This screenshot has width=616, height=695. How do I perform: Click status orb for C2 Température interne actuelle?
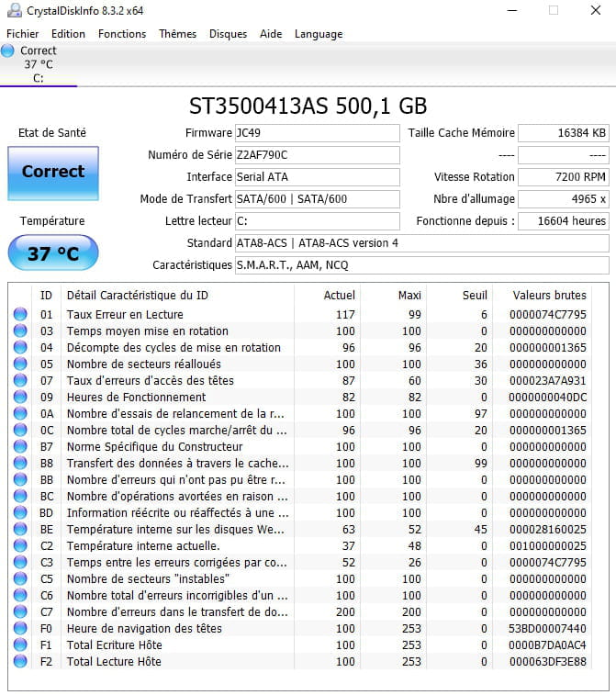pos(20,545)
